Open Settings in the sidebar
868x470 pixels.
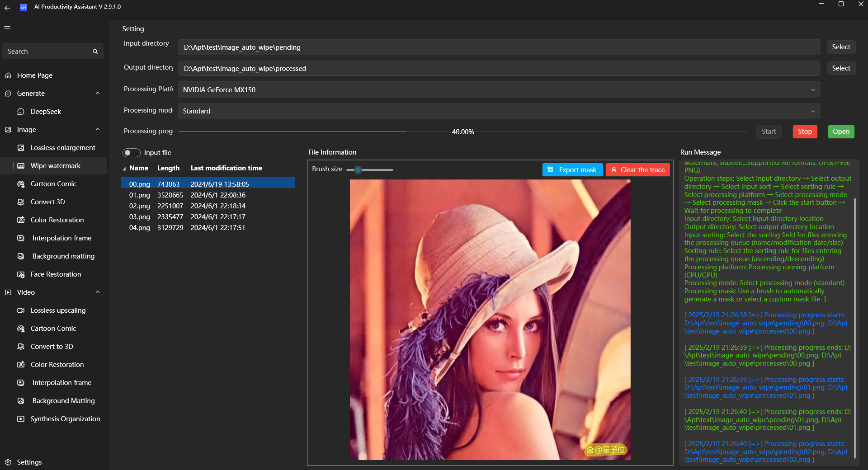point(53,462)
